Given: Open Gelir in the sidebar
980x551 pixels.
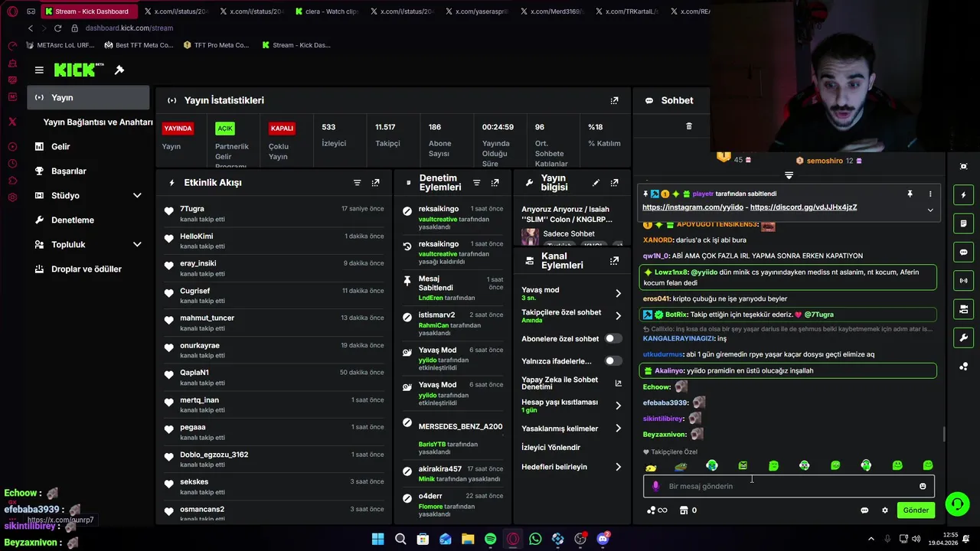Looking at the screenshot, I should [x=60, y=147].
